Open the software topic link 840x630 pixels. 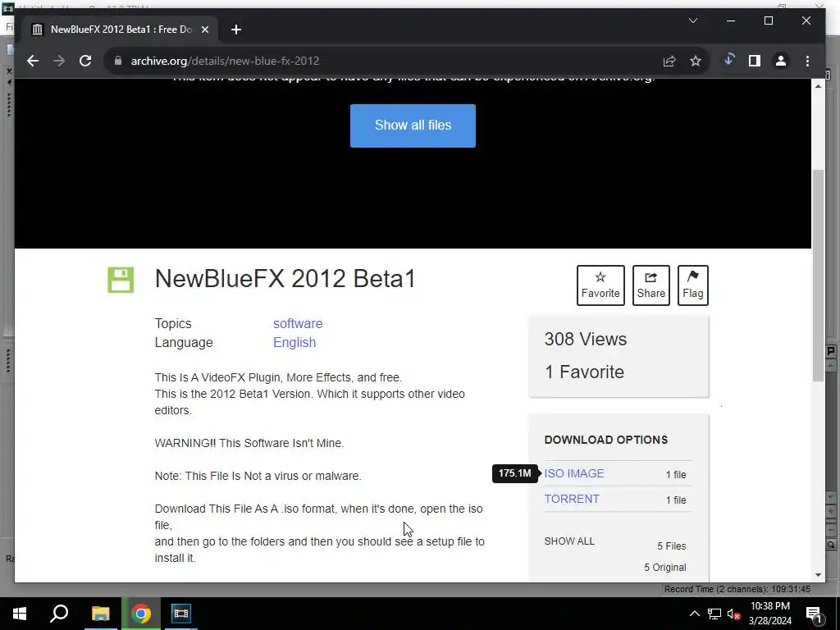pyautogui.click(x=298, y=323)
